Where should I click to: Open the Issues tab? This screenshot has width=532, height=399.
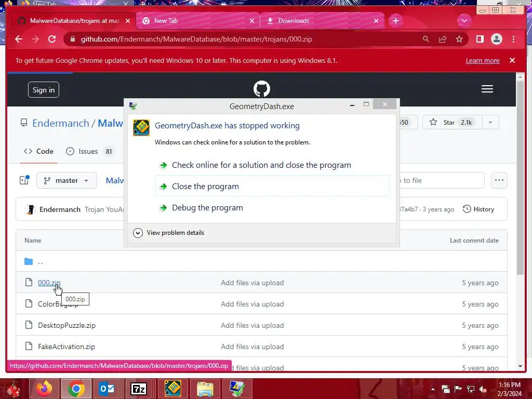pos(89,151)
